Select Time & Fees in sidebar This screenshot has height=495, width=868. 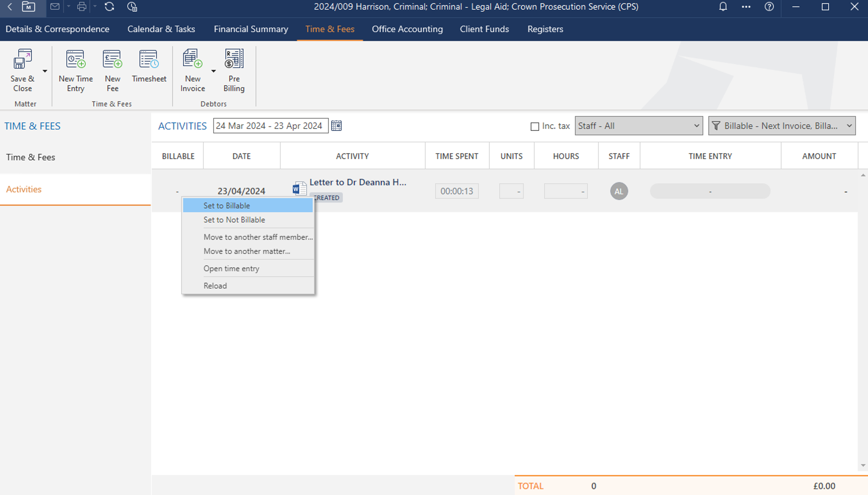pyautogui.click(x=31, y=157)
